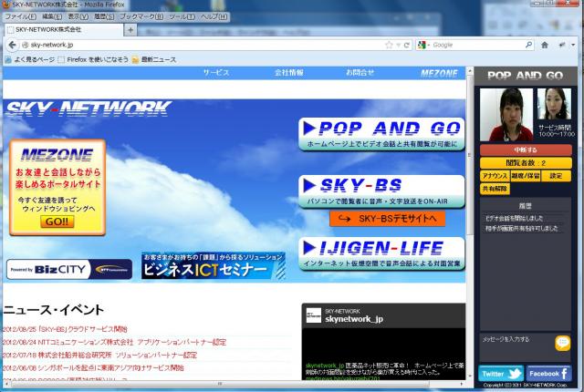584x392 pixels.
Task: Open the search engine selector Google icon
Action: click(422, 45)
